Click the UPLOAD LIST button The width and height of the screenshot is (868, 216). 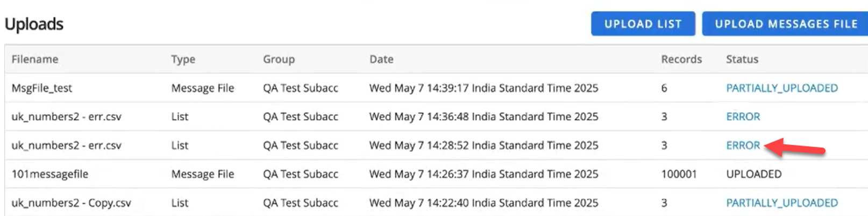(643, 24)
